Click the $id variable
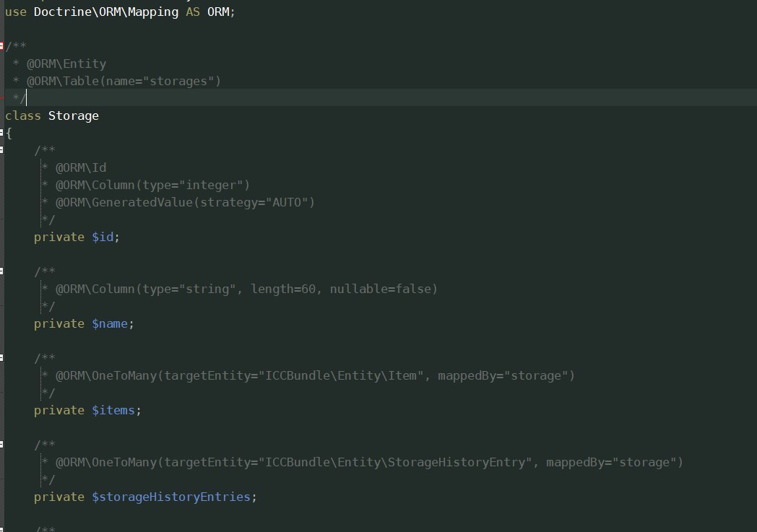The height and width of the screenshot is (532, 757). pyautogui.click(x=103, y=237)
